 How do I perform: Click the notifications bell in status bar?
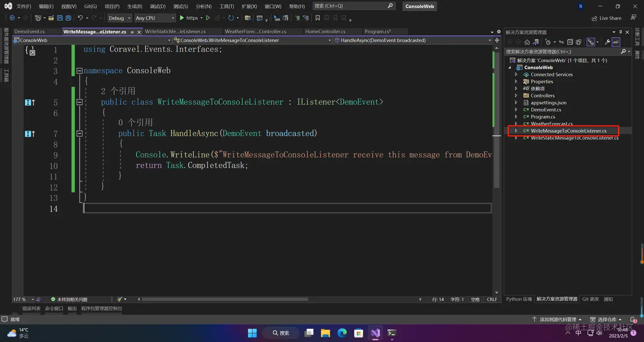tap(633, 319)
